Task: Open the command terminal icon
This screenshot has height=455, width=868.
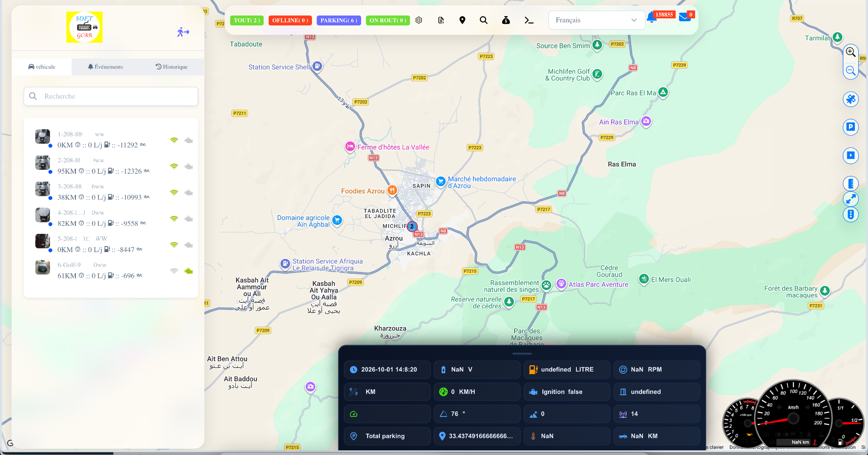Action: pos(529,20)
